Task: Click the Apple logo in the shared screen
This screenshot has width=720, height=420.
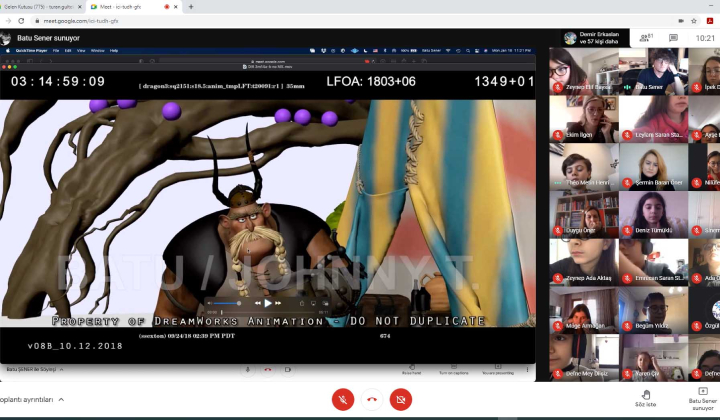Action: pyautogui.click(x=8, y=50)
